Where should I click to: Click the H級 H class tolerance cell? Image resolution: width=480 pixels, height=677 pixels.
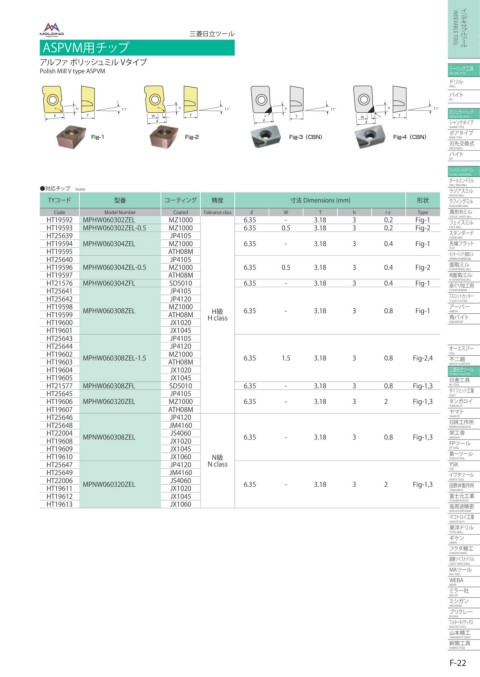pos(218,315)
